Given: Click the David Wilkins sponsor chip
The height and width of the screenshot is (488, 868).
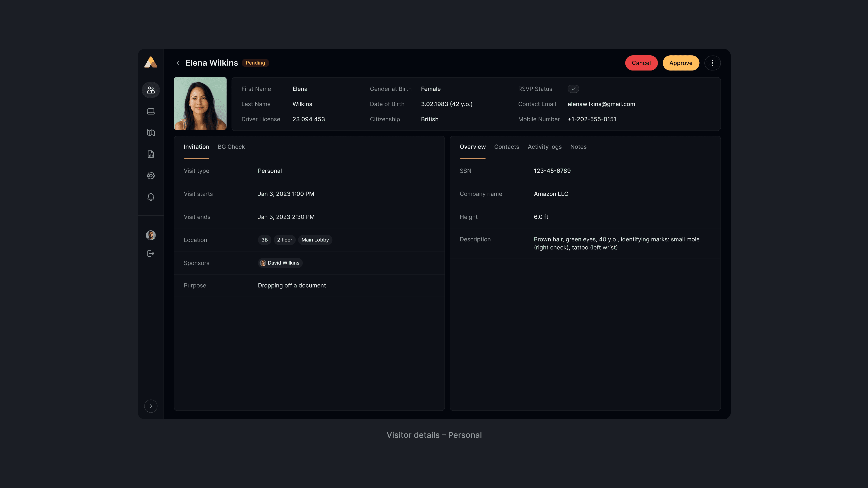Looking at the screenshot, I should [x=280, y=263].
